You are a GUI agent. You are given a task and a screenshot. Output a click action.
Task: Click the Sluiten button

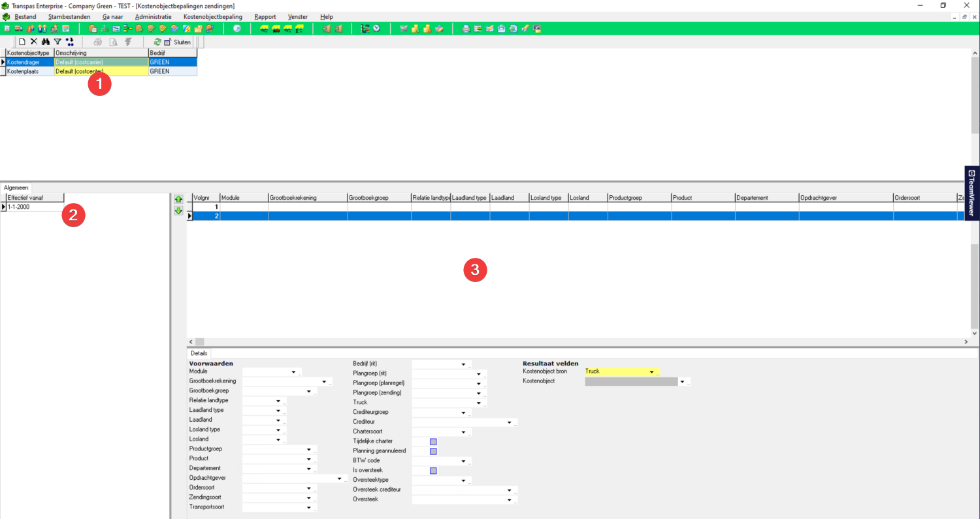177,42
